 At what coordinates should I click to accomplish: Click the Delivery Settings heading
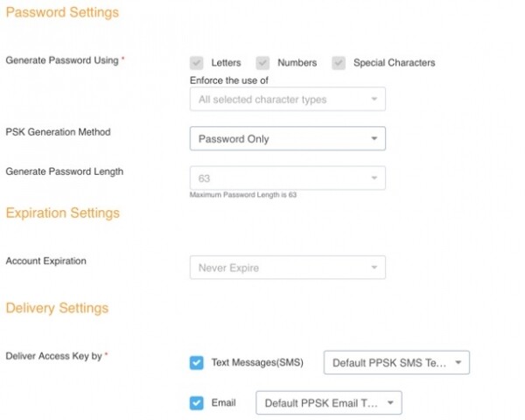tap(57, 309)
